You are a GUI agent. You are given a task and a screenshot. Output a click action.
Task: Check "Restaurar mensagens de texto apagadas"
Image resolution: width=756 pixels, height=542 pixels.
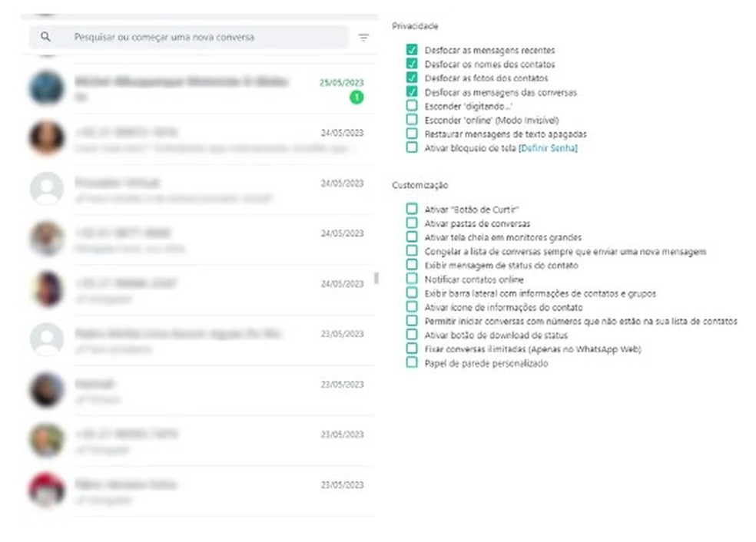(x=413, y=134)
